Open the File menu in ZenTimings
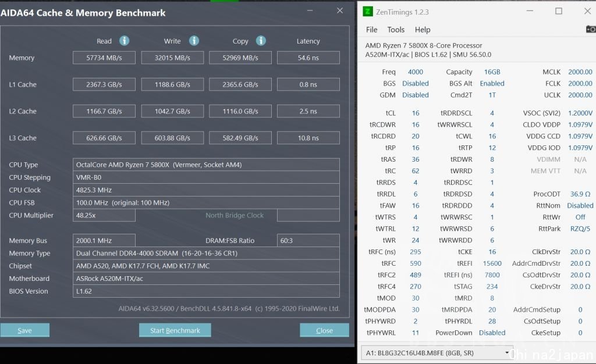The image size is (596, 364). pyautogui.click(x=371, y=30)
